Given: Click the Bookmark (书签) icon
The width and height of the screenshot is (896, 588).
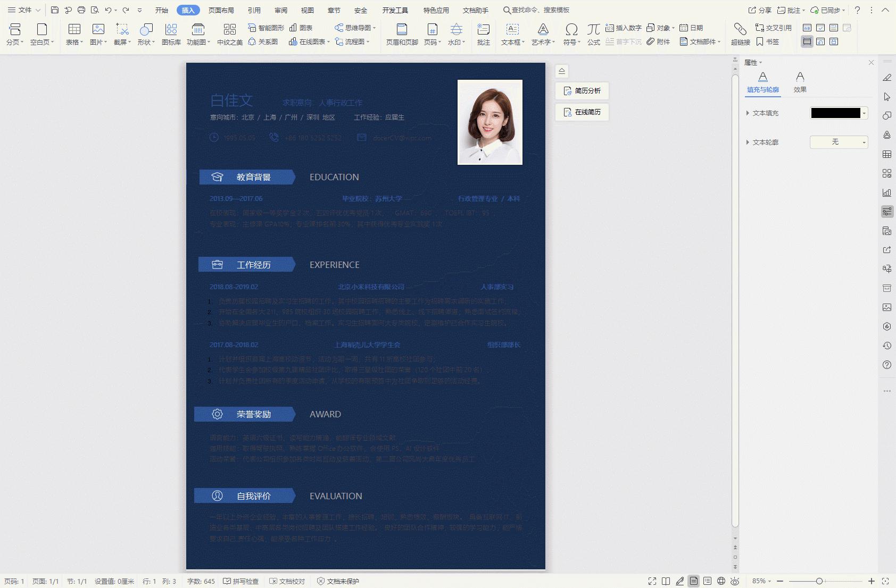Looking at the screenshot, I should pyautogui.click(x=767, y=41).
